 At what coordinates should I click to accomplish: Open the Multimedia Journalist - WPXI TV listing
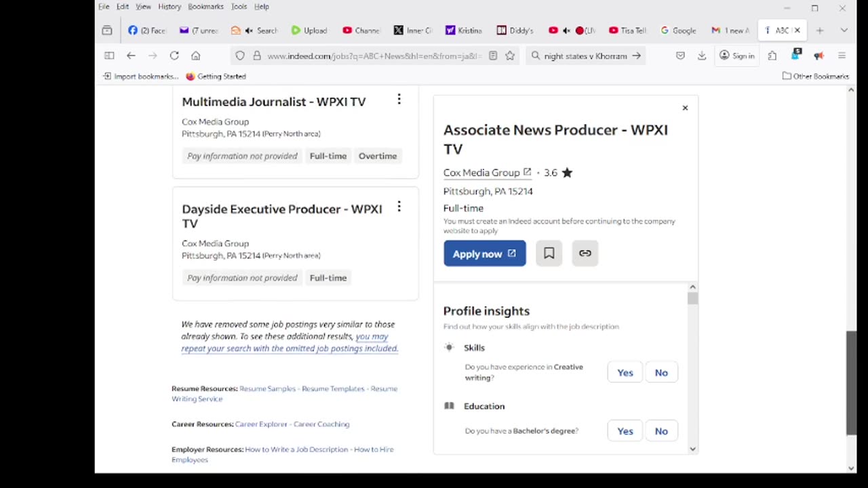click(273, 102)
